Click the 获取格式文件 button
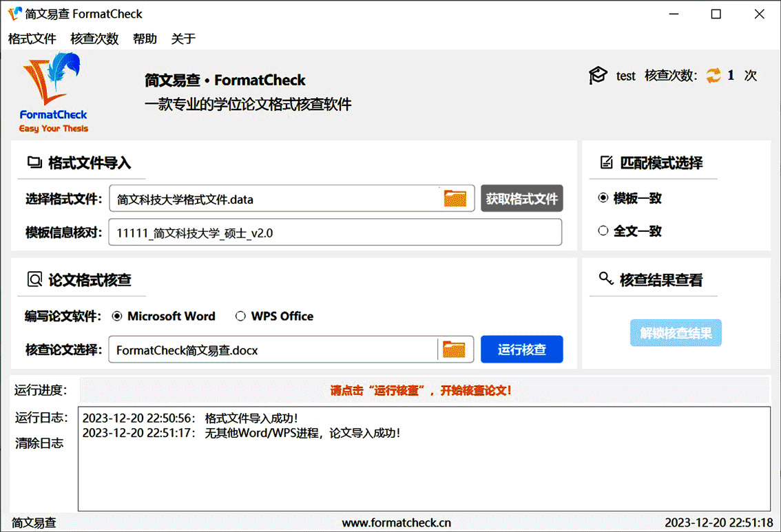 point(521,199)
